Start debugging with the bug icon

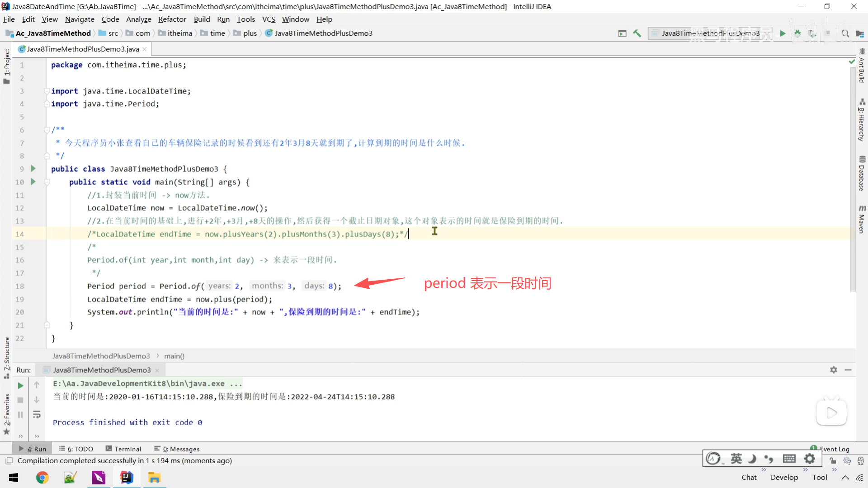(x=797, y=33)
